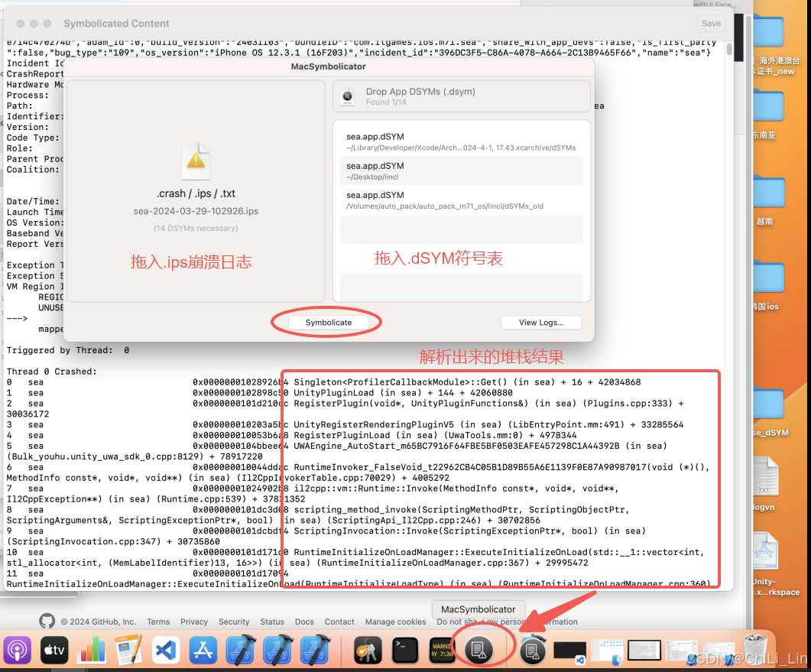Viewport: 811px width, 672px height.
Task: Select the sea.app.dSYM in dSYMs_old volume
Action: coord(461,200)
